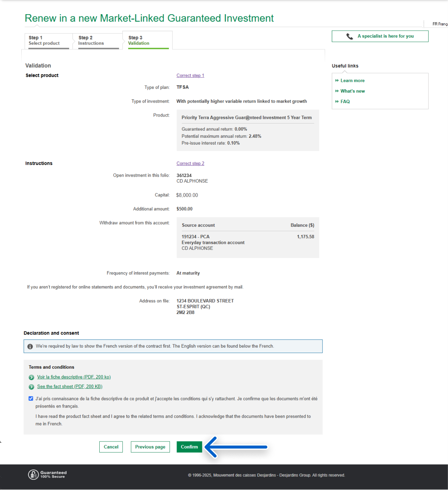Open the Correct step 2 link
The width and height of the screenshot is (448, 490).
(190, 164)
